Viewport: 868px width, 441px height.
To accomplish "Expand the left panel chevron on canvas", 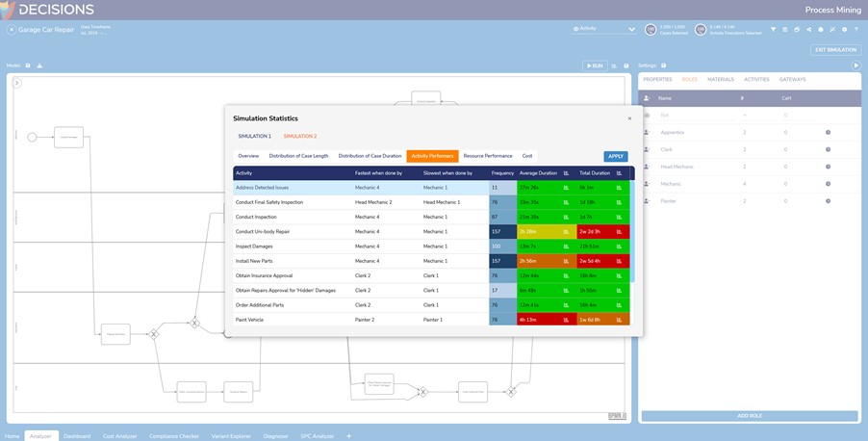I will 17,83.
